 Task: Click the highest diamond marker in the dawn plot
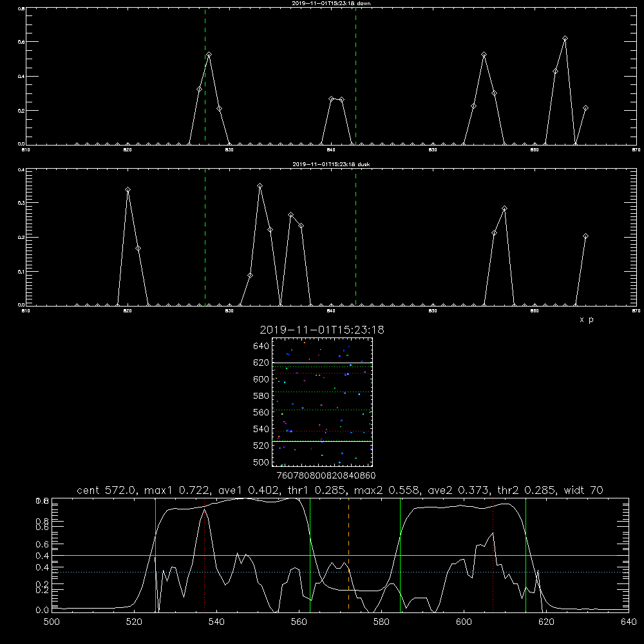coord(565,39)
